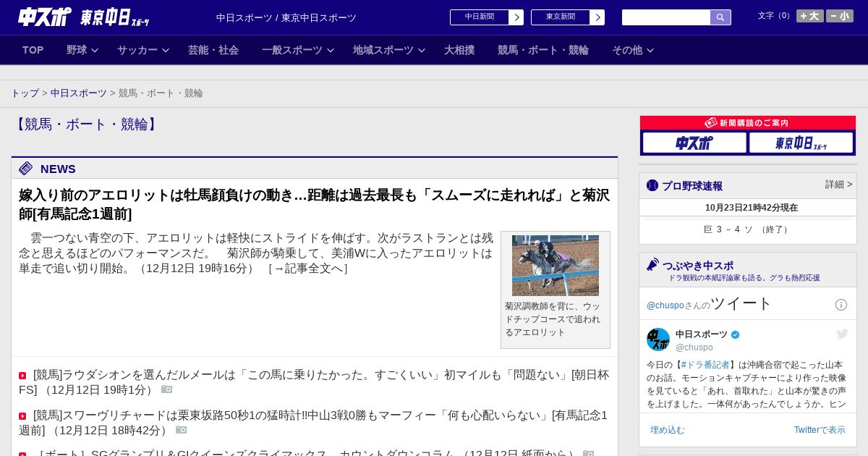Open その他 navigation menu
Image resolution: width=868 pixels, height=456 pixels.
pos(627,50)
